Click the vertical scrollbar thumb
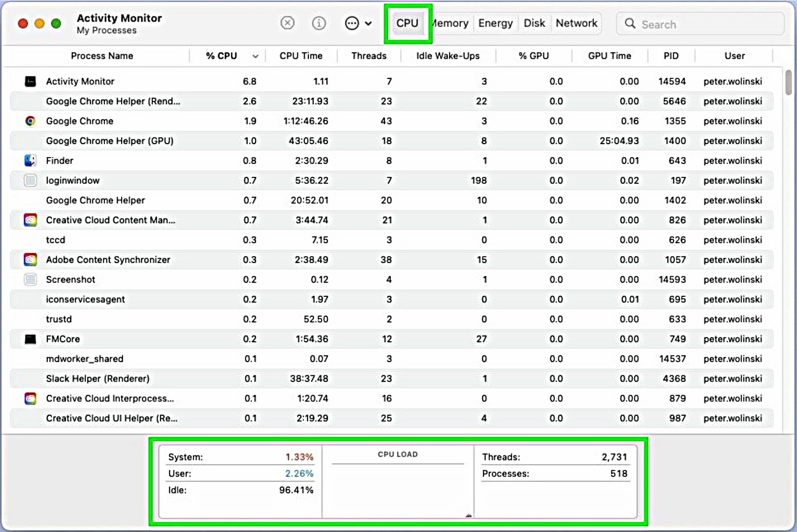 tap(788, 82)
